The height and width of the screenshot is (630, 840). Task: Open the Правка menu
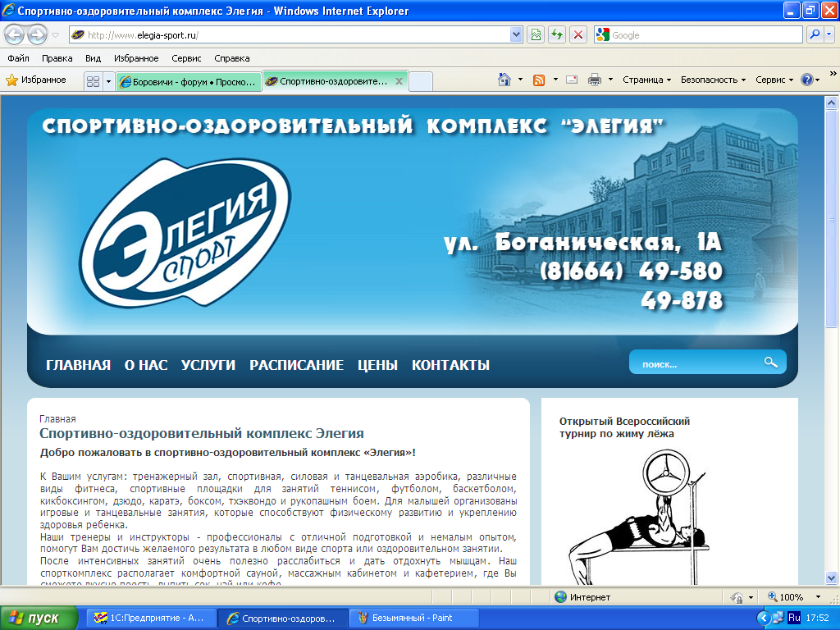point(57,58)
